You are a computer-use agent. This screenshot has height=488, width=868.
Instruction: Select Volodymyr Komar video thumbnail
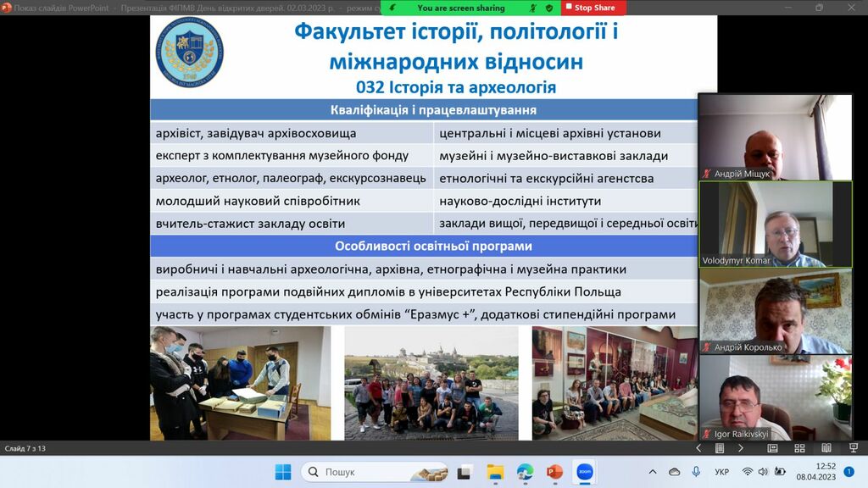coord(775,225)
